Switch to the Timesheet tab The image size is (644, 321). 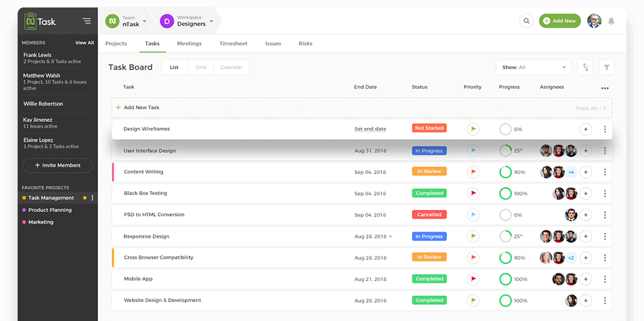tap(233, 43)
